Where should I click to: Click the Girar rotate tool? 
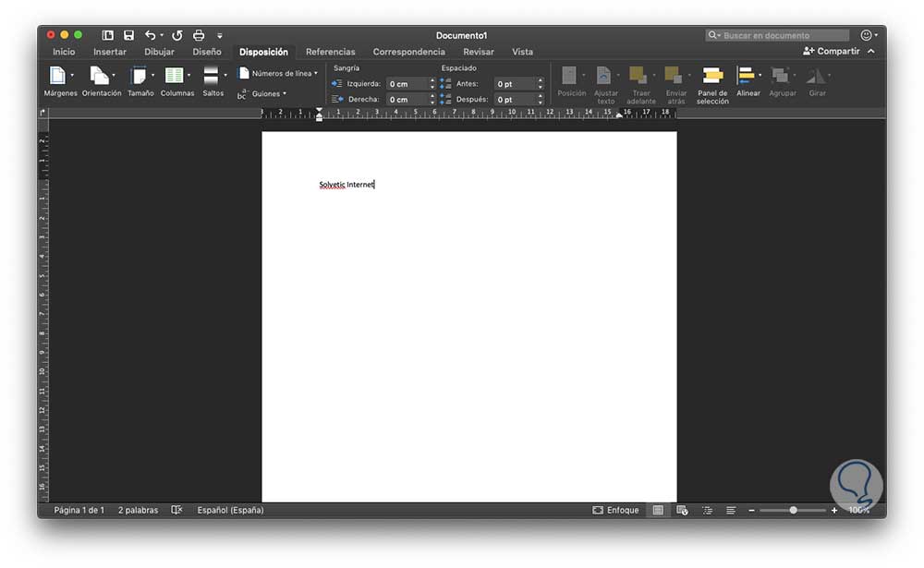pyautogui.click(x=818, y=81)
